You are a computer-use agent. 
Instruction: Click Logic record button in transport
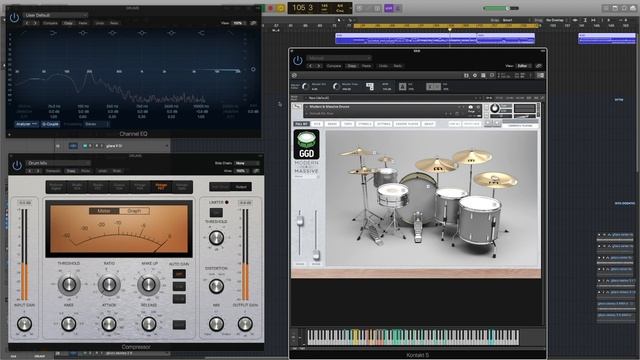tap(270, 8)
